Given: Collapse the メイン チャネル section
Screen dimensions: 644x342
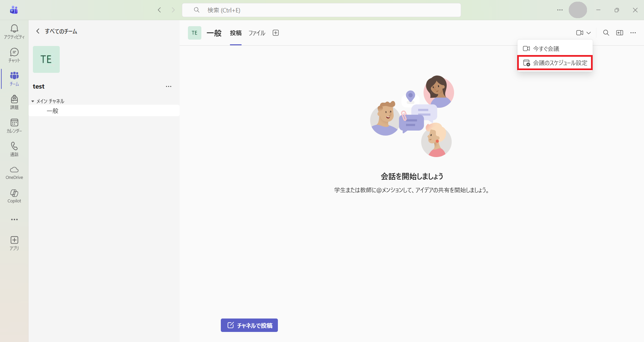Looking at the screenshot, I should (x=33, y=101).
